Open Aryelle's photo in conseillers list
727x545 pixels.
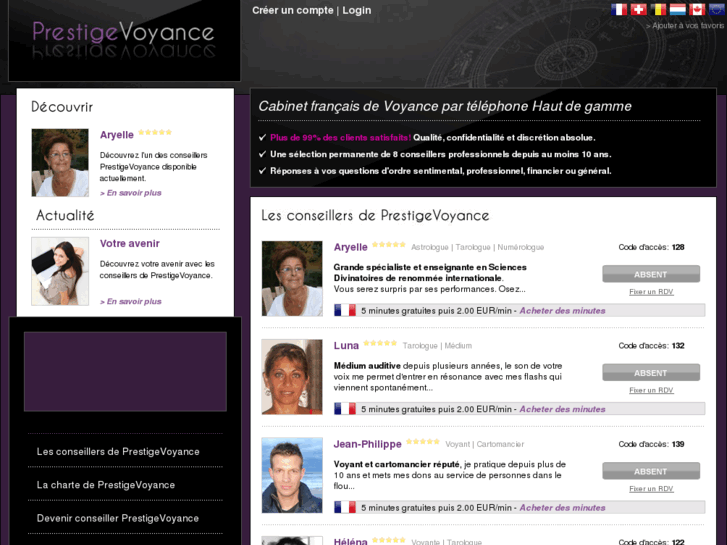coord(292,278)
